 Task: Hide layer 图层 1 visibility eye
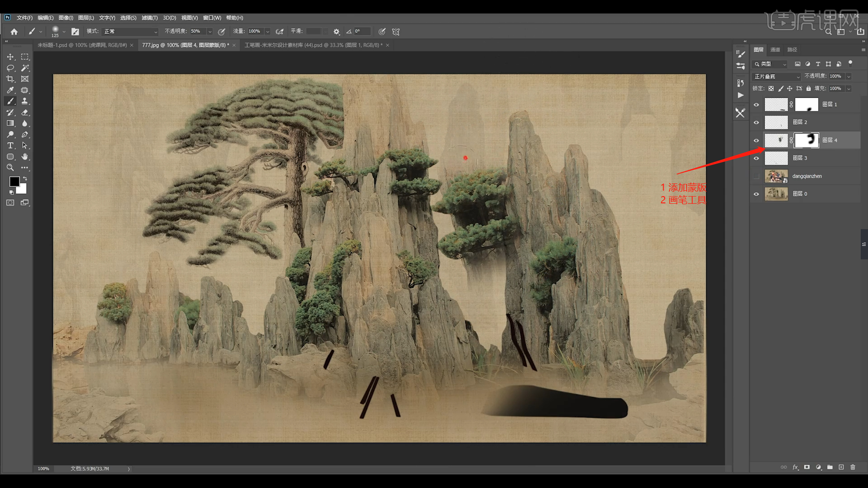[x=756, y=105]
